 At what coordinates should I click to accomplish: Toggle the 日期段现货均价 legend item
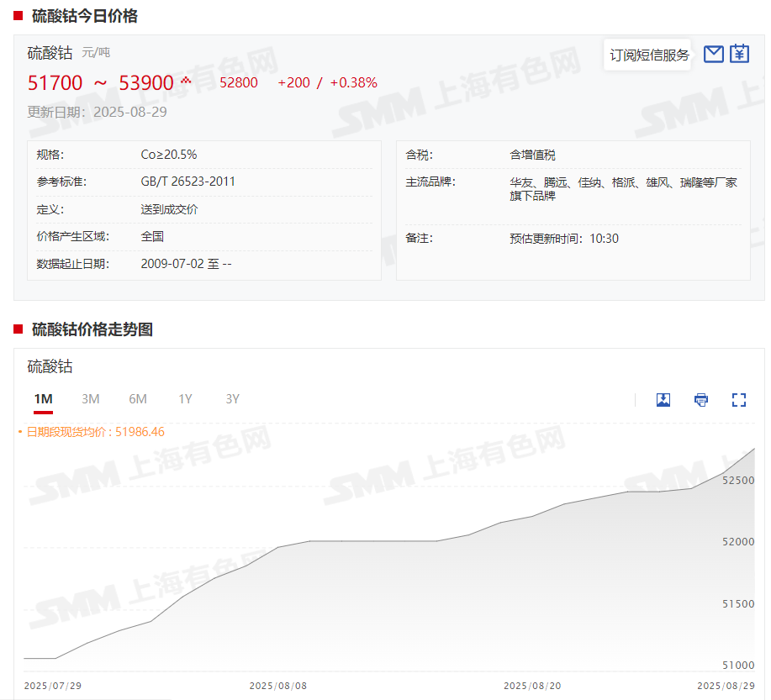pos(94,432)
